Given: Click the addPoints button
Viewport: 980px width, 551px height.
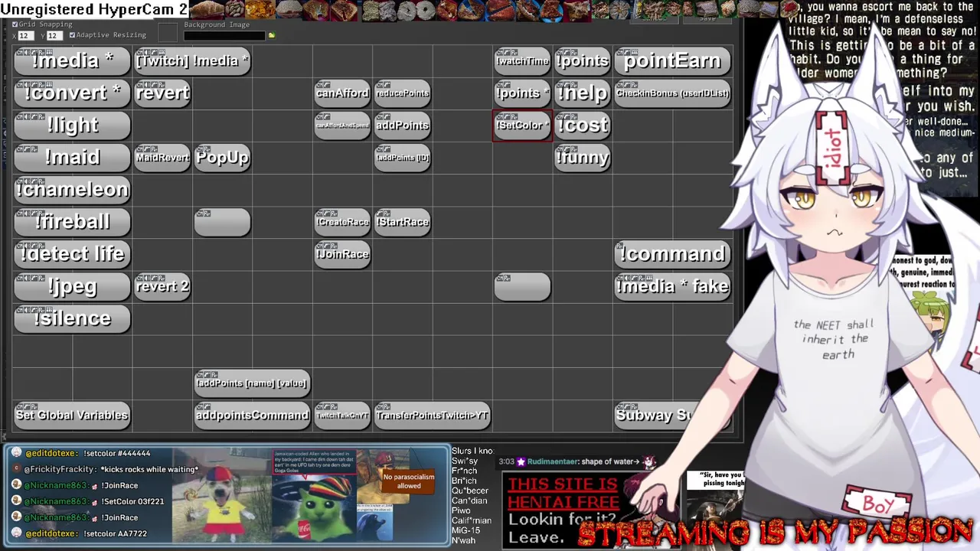Looking at the screenshot, I should (403, 126).
